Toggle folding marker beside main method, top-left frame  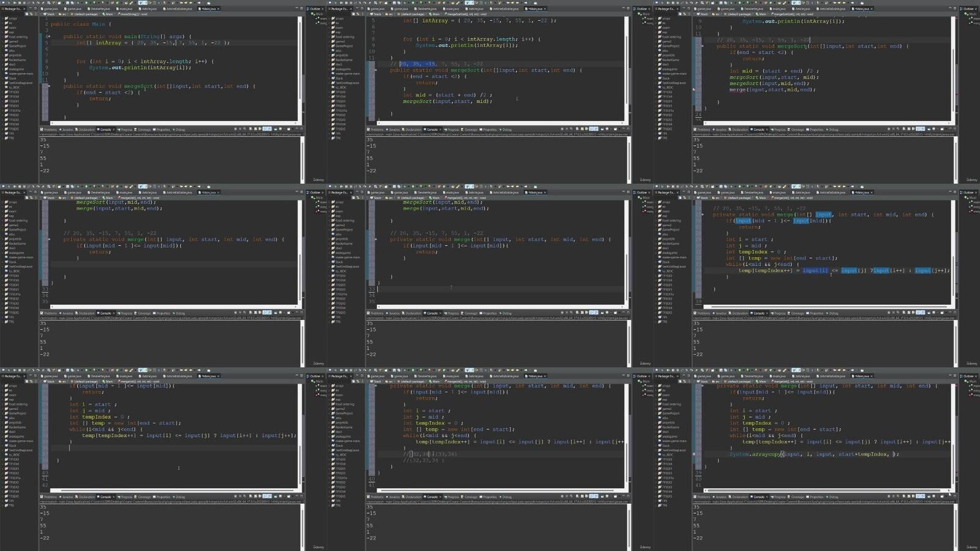[49, 37]
